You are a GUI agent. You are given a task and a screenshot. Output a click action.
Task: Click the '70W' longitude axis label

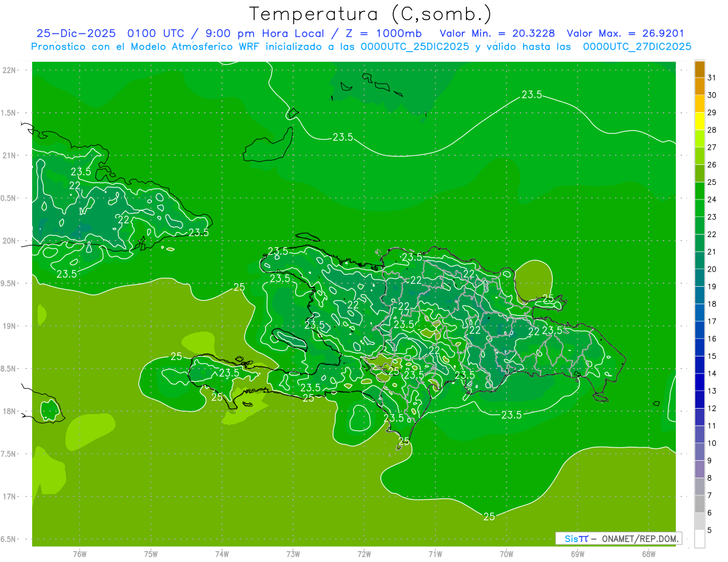506,554
